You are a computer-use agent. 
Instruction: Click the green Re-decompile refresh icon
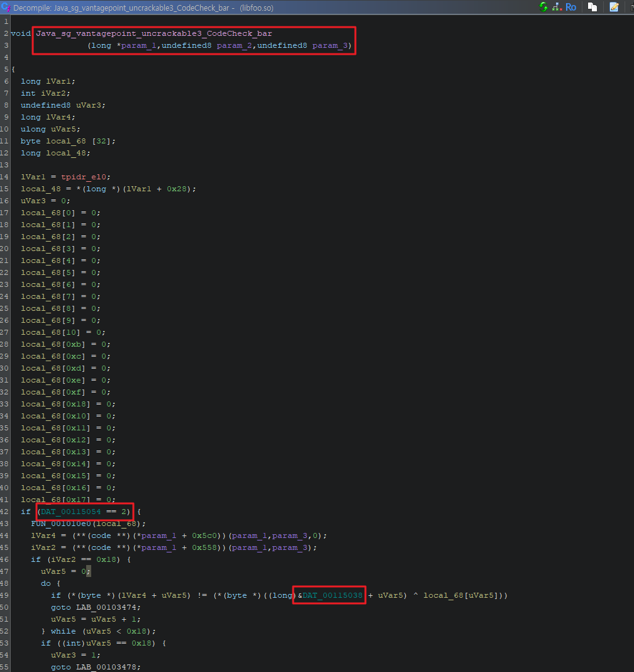point(543,7)
